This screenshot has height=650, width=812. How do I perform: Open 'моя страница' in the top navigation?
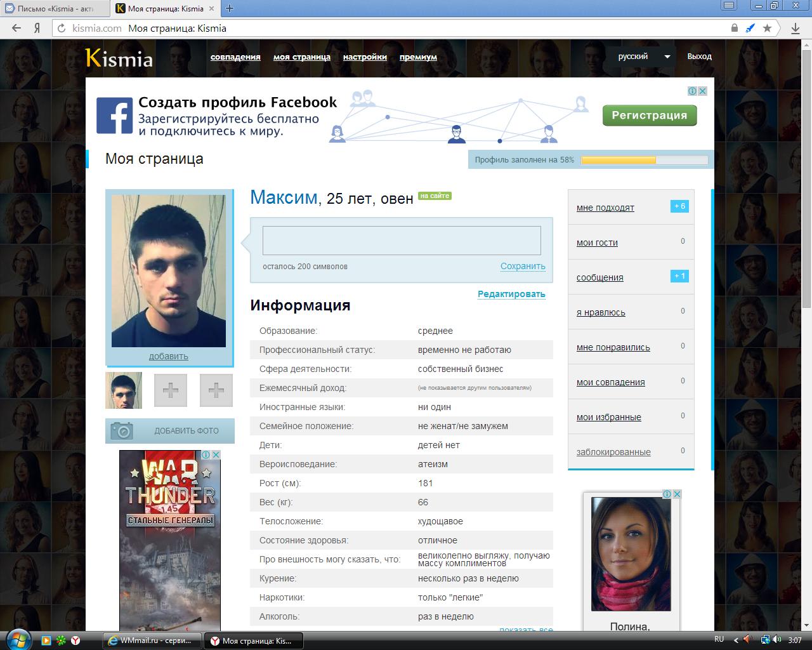302,57
